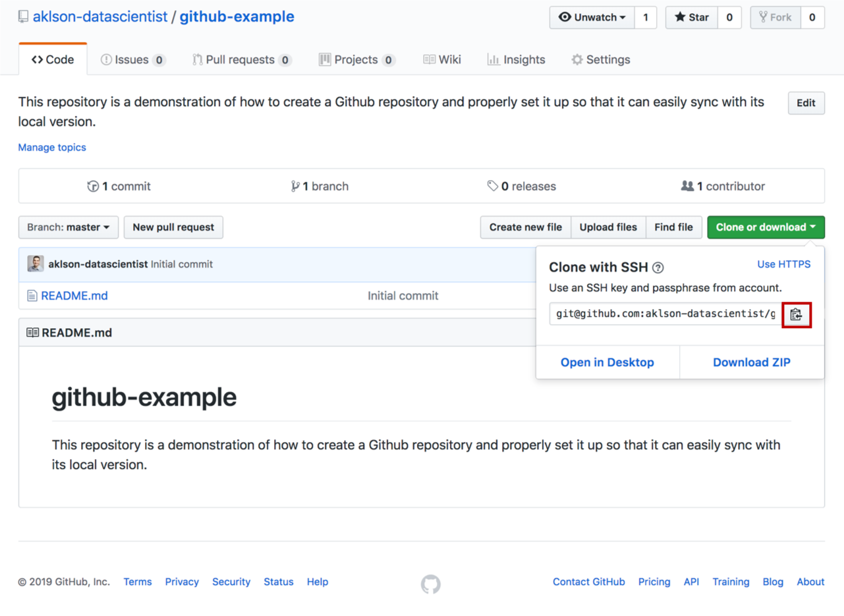Switch cloning to Use HTTPS

pyautogui.click(x=783, y=264)
